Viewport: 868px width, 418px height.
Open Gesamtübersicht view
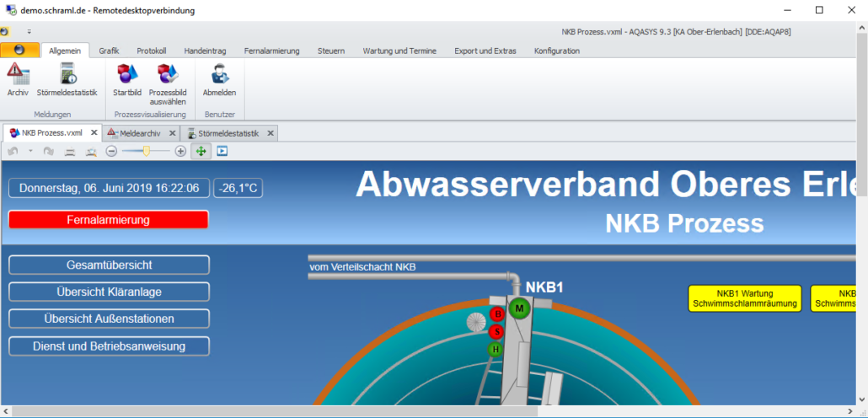pyautogui.click(x=109, y=265)
